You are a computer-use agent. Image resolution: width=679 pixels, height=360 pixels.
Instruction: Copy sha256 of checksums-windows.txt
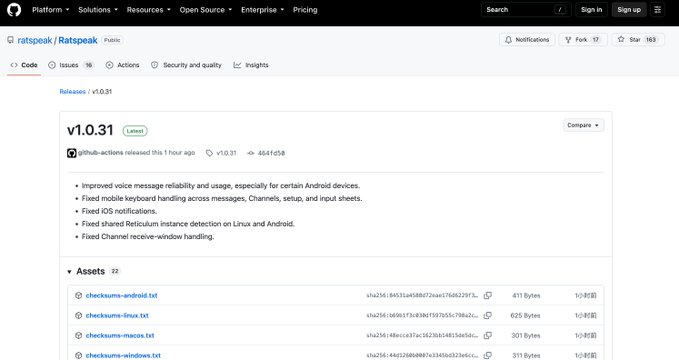[x=488, y=355]
